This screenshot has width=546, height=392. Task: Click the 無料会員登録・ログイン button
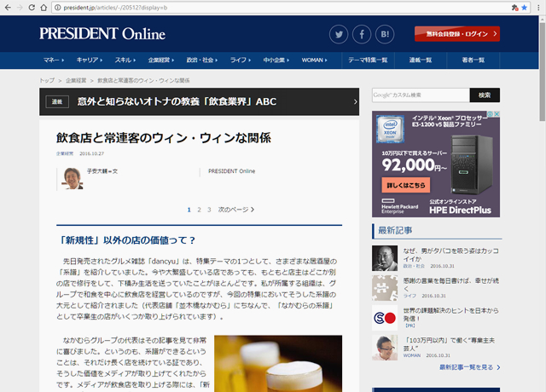(x=456, y=34)
